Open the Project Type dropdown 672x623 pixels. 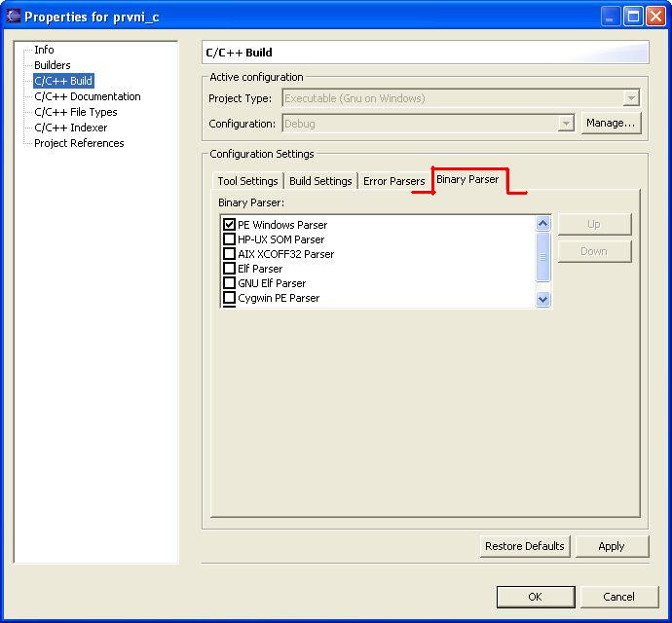click(x=631, y=98)
